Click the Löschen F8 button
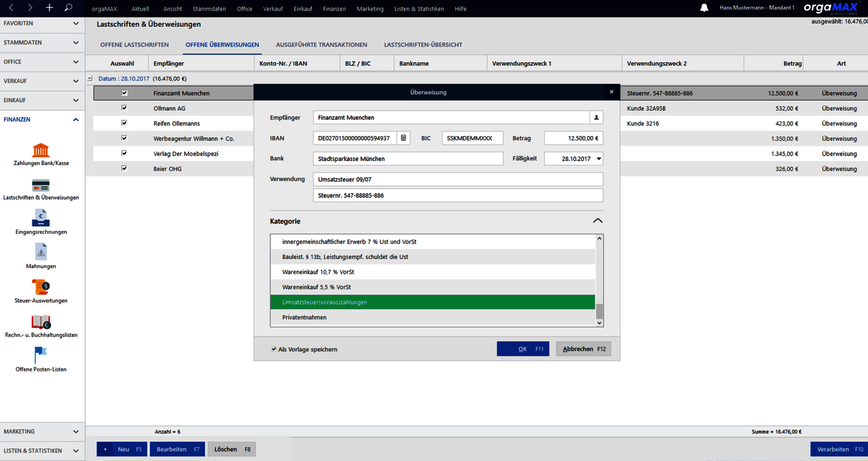Screen dimensions: 868x461 232,449
